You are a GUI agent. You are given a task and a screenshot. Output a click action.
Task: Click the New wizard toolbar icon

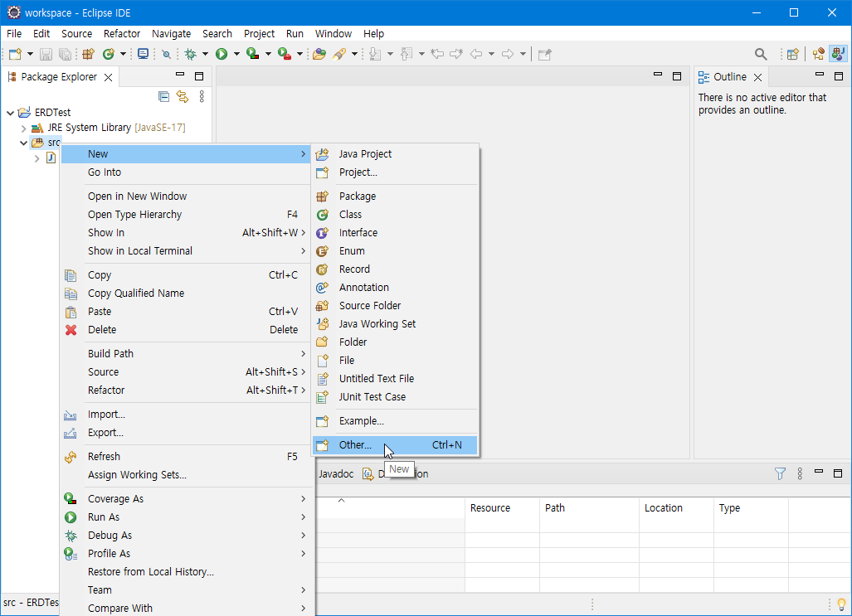[x=15, y=54]
